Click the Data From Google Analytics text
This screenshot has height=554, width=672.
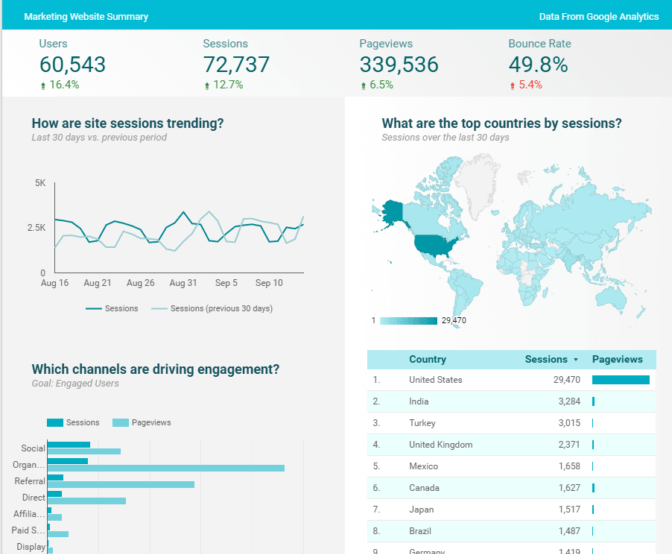(x=599, y=17)
